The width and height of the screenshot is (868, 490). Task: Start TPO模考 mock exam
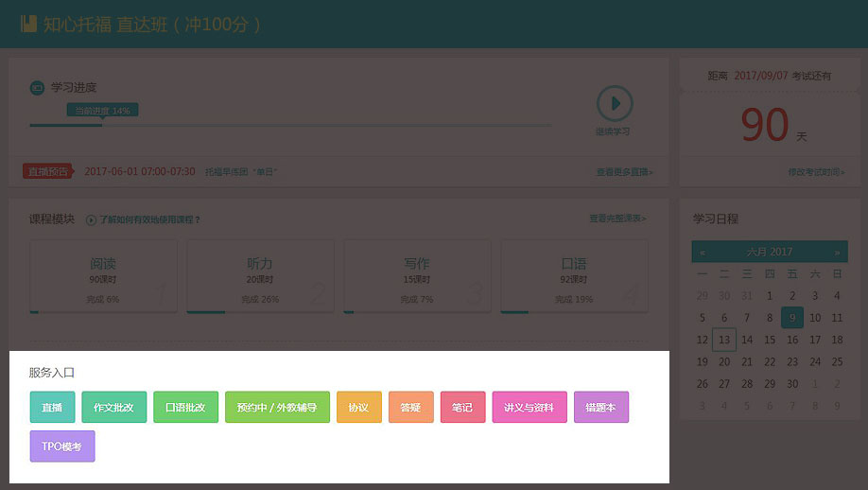coord(62,446)
